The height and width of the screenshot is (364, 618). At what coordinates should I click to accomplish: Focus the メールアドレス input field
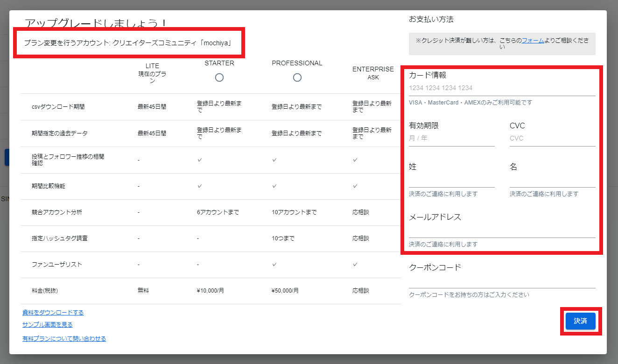(502, 231)
